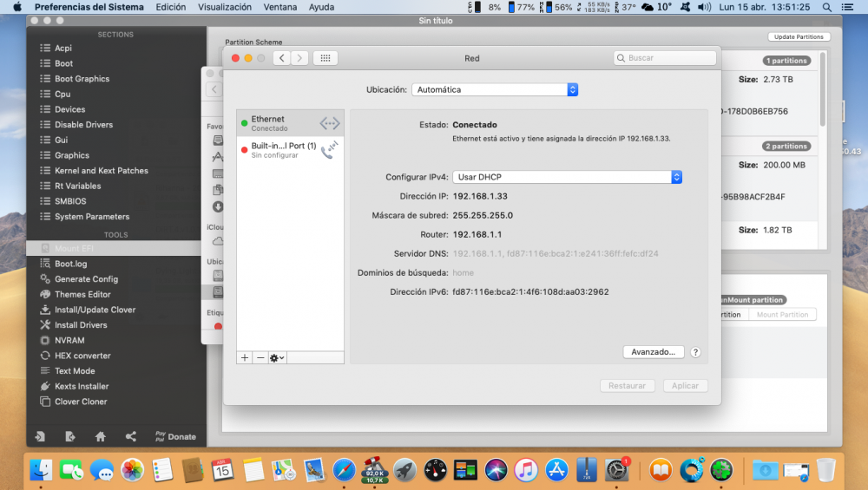Screen dimensions: 868x490
Task: Open the Edición menu
Action: tap(170, 7)
